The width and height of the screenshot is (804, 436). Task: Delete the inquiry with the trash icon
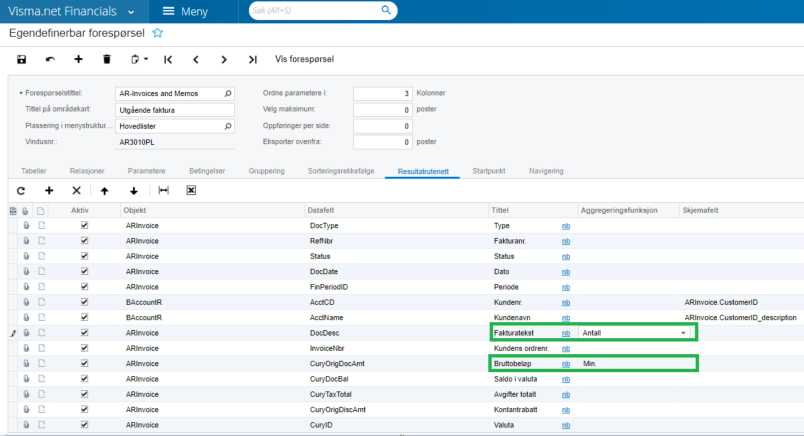pos(107,60)
